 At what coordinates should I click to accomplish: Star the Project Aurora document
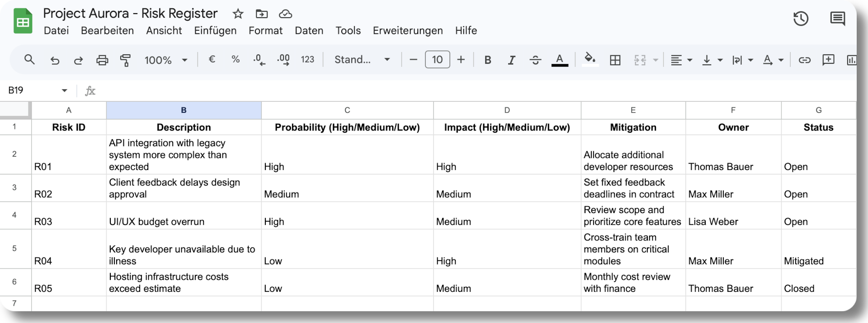(238, 14)
